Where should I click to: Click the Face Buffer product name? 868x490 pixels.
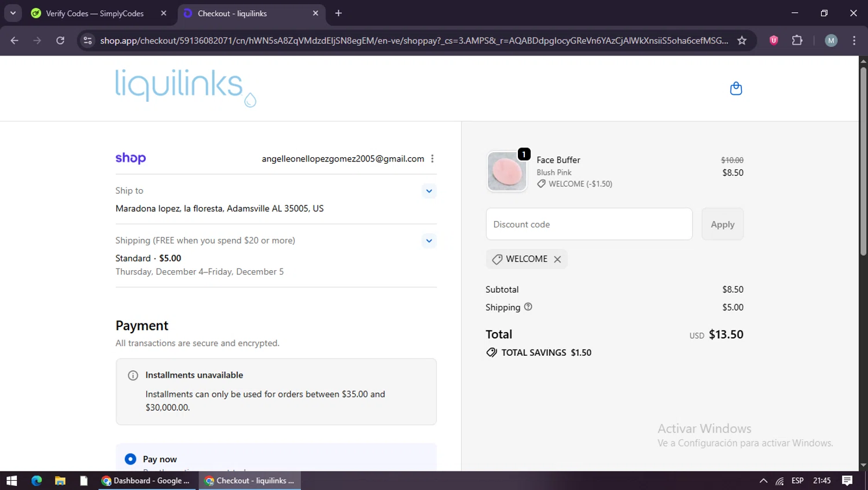558,160
